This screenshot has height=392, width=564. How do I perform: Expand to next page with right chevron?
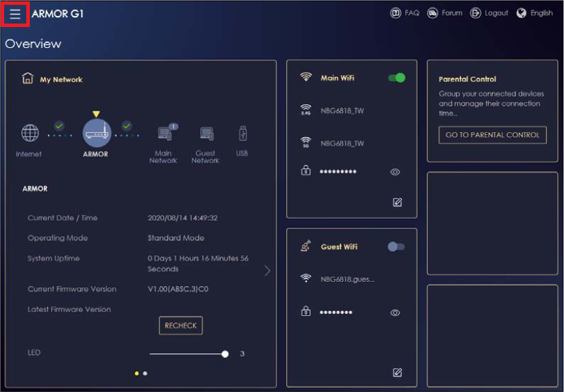[267, 271]
